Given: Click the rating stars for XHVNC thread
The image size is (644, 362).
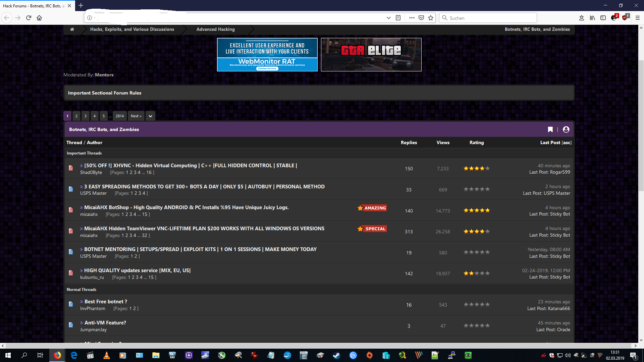Looking at the screenshot, I should tap(476, 169).
